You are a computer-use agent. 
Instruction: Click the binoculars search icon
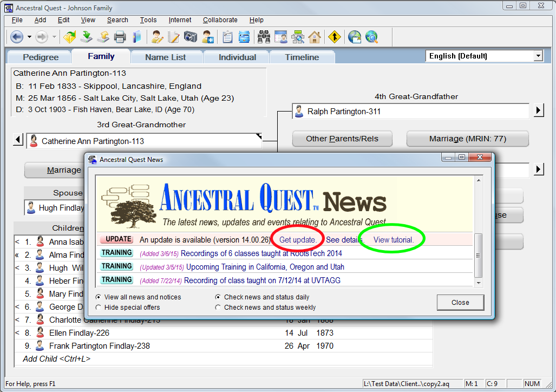pos(264,37)
